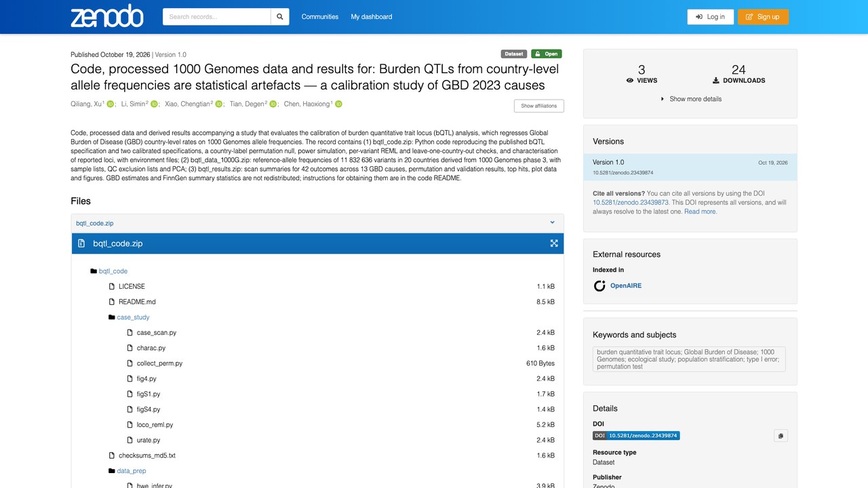Click the DOI badge 10.5281/zenodo.23439874
The image size is (868, 488).
tap(636, 436)
